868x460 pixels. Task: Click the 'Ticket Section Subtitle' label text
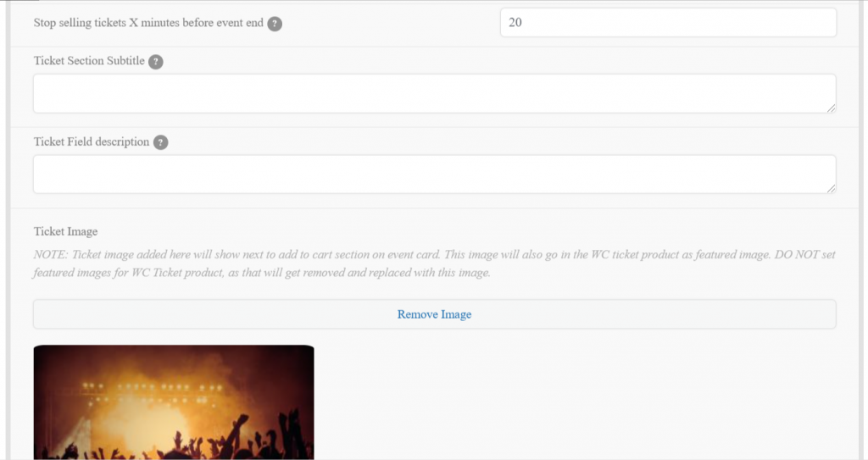pos(89,61)
